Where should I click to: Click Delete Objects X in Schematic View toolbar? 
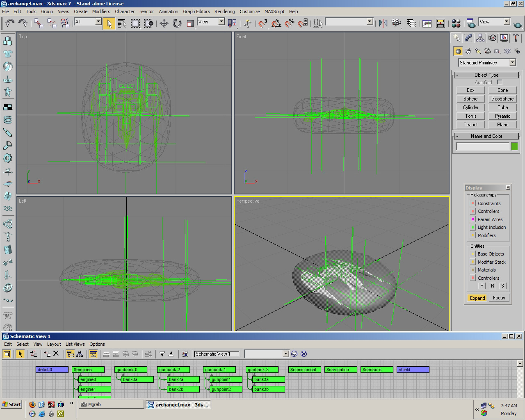(56, 354)
